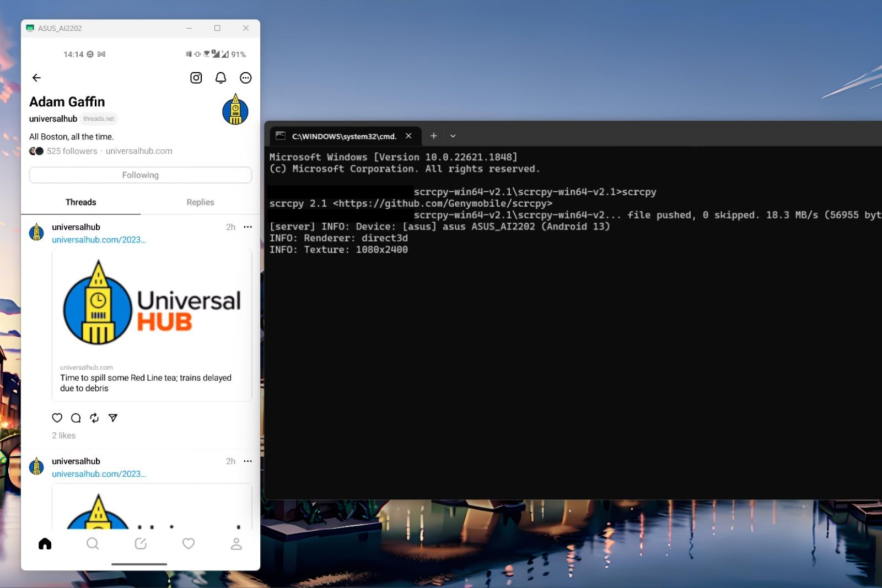
Task: Compose a new thread
Action: pyautogui.click(x=141, y=544)
